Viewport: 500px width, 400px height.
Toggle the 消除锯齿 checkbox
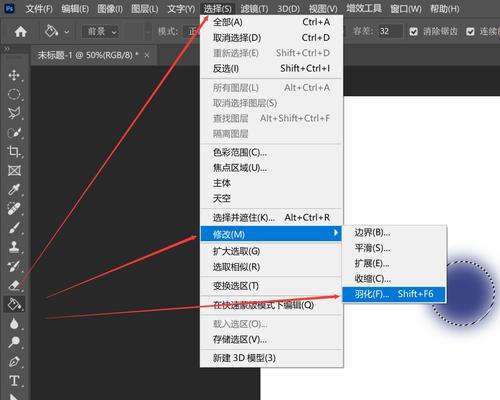(x=413, y=32)
